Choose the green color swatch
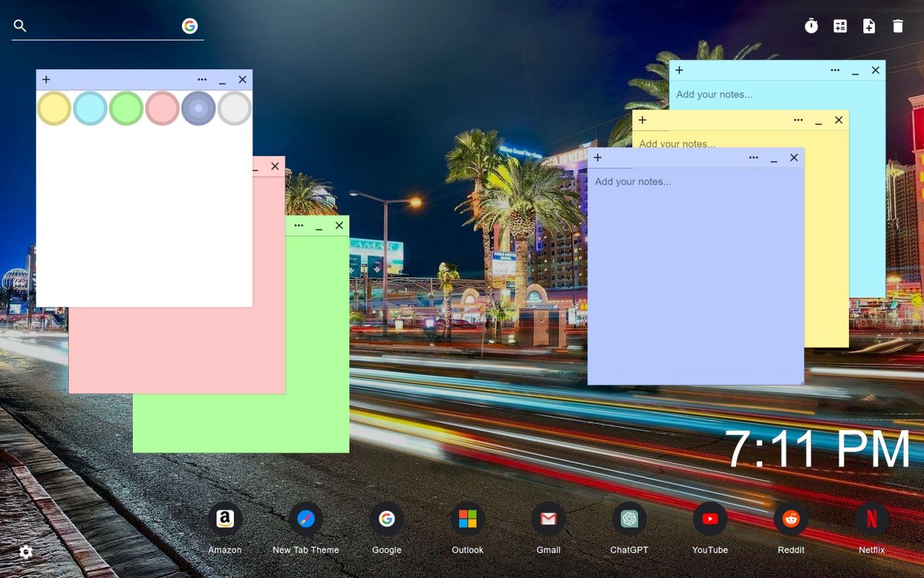Viewport: 924px width, 578px height. click(126, 108)
